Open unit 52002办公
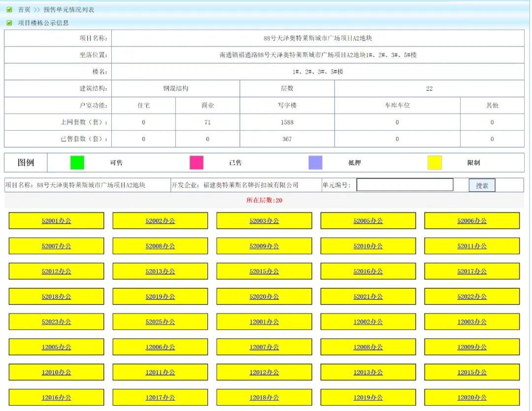This screenshot has height=411, width=532. 160,221
